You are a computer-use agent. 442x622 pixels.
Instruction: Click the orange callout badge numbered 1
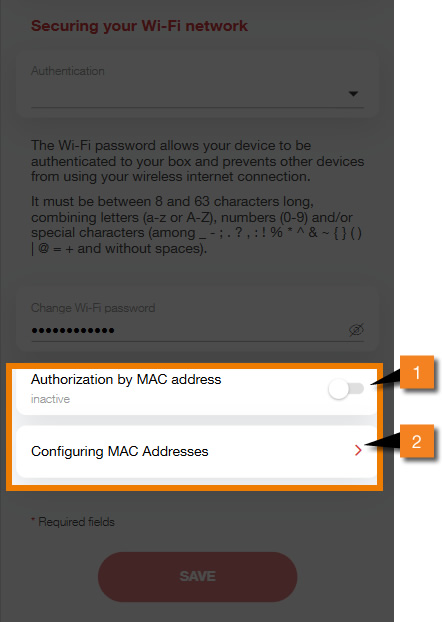point(416,372)
